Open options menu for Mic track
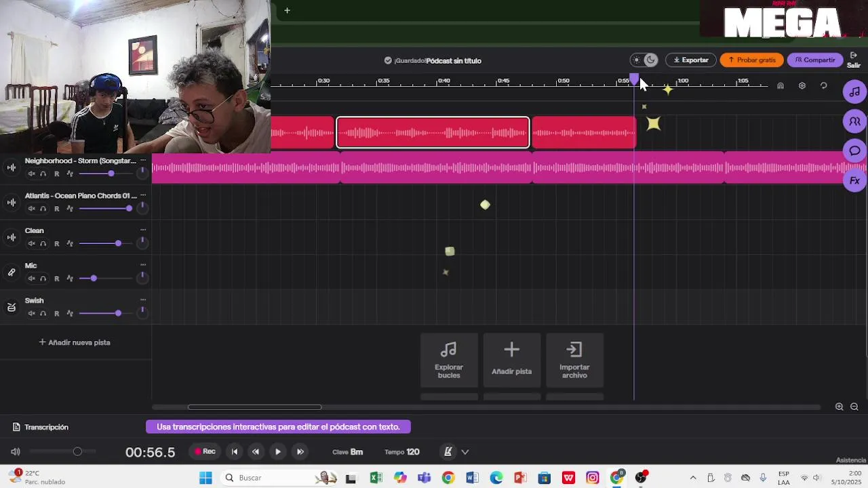 pyautogui.click(x=143, y=265)
